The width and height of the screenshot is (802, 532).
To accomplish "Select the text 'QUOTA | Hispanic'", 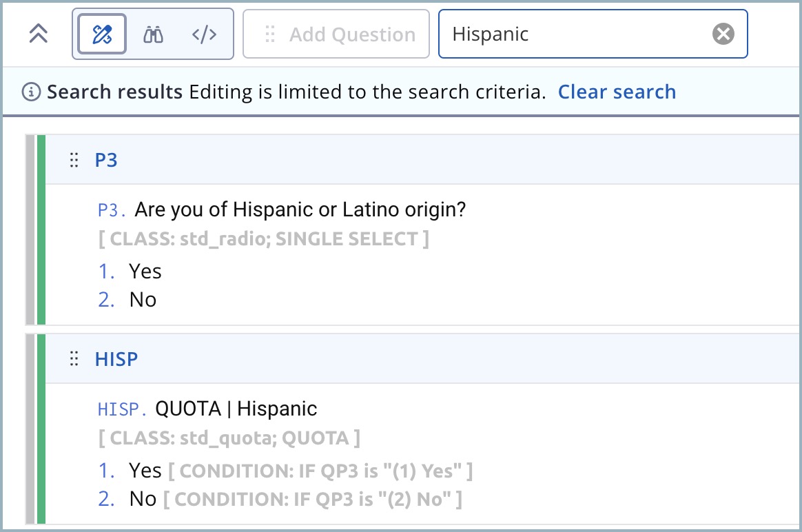I will tap(236, 409).
